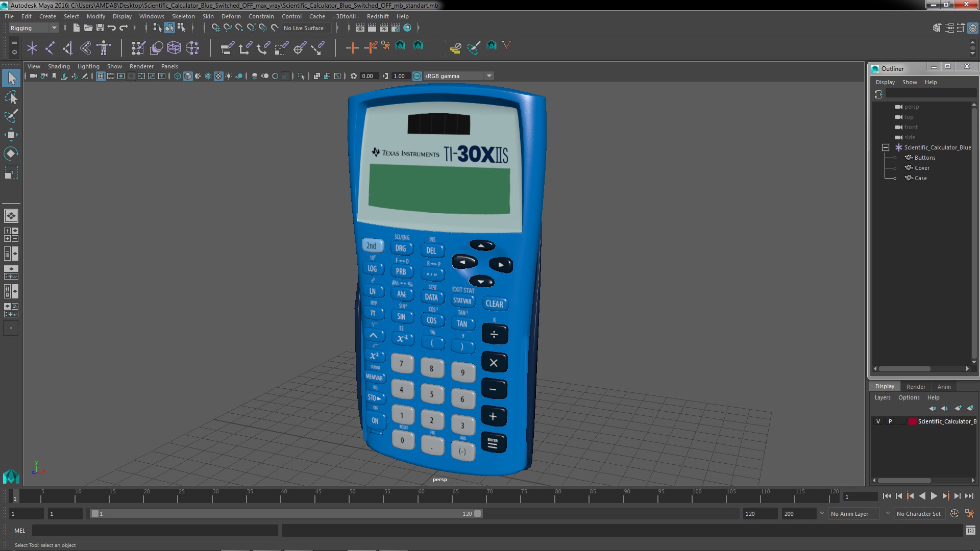
Task: Click the Create Joint shelf icon
Action: pyautogui.click(x=50, y=48)
